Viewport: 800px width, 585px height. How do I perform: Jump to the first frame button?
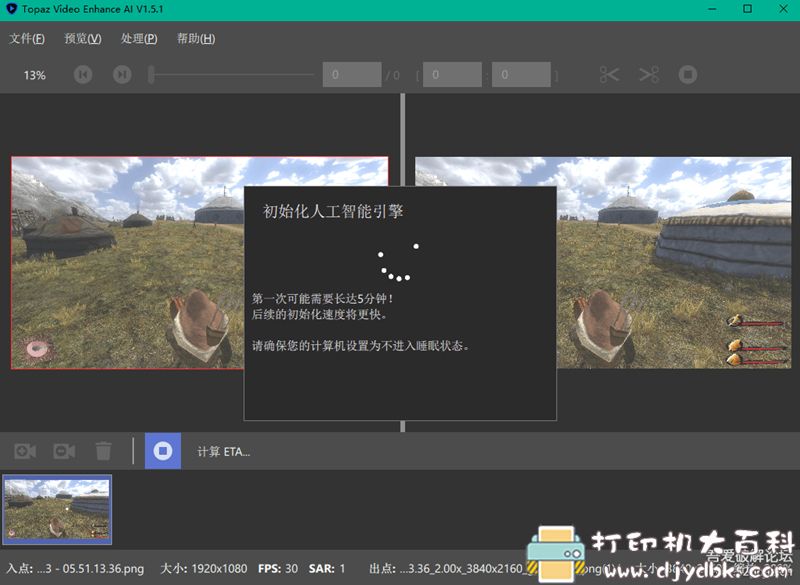point(83,74)
